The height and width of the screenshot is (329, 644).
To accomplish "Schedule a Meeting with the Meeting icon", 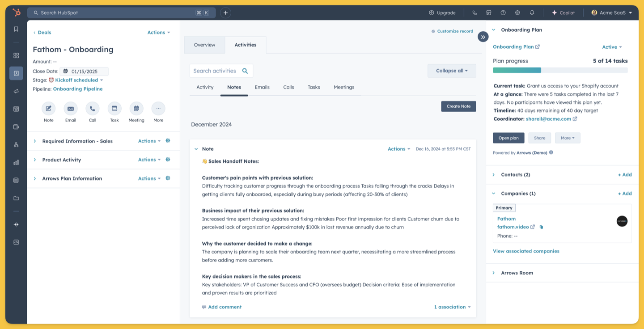I will [136, 108].
